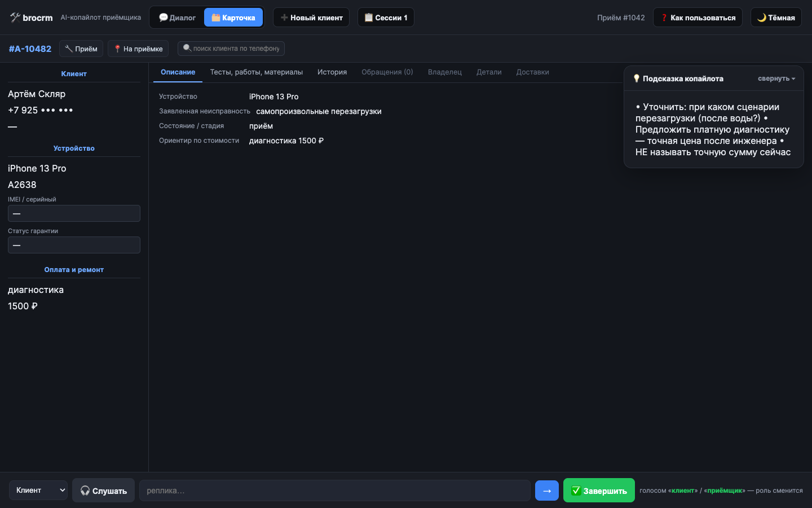812x508 pixels.
Task: Open the Владелец tab
Action: tap(445, 72)
